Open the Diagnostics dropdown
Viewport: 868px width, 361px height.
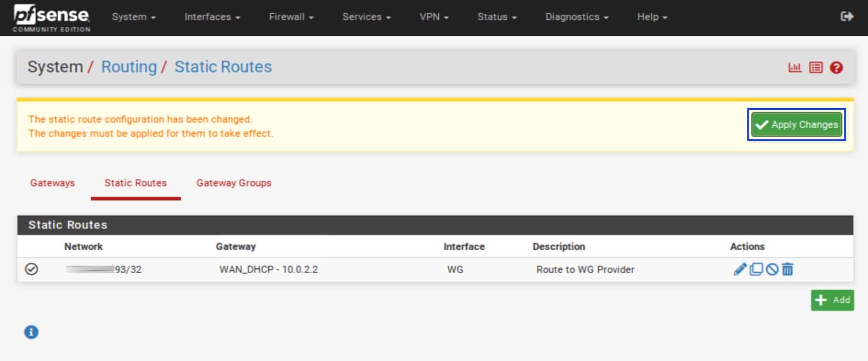[577, 17]
